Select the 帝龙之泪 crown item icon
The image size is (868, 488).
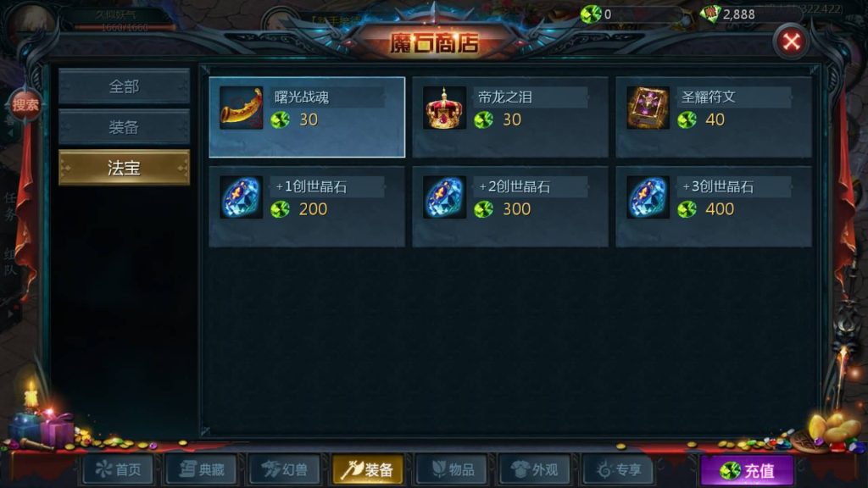click(x=444, y=108)
